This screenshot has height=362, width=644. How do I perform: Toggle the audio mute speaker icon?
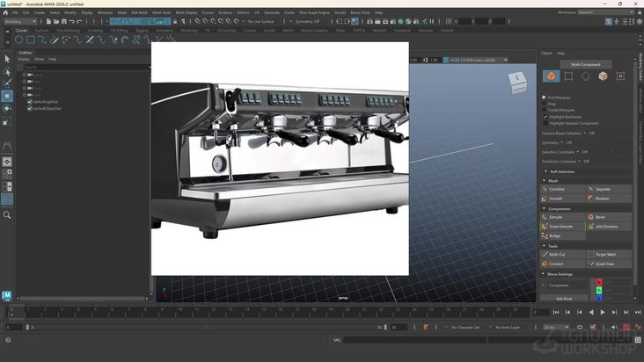614,327
